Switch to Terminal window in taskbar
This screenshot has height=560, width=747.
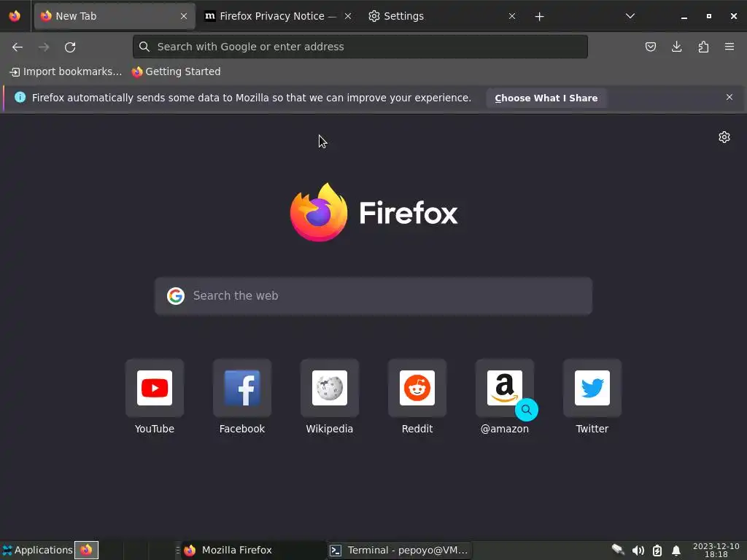tap(399, 550)
